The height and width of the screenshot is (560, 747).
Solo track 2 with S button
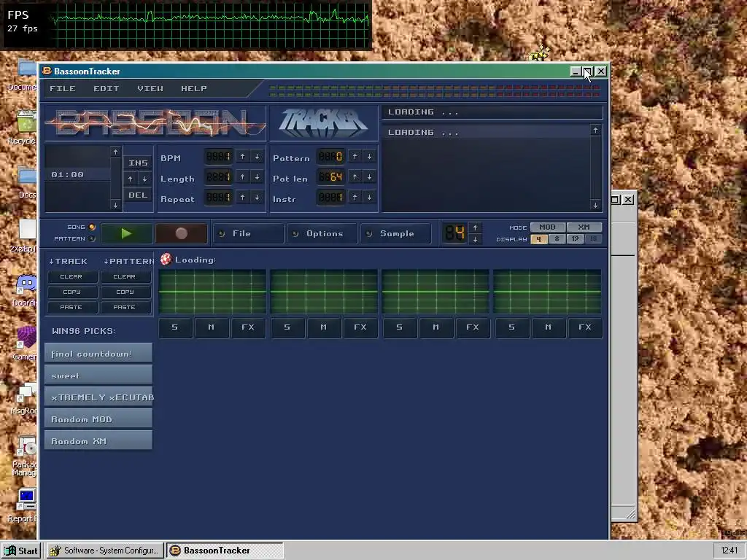click(287, 327)
